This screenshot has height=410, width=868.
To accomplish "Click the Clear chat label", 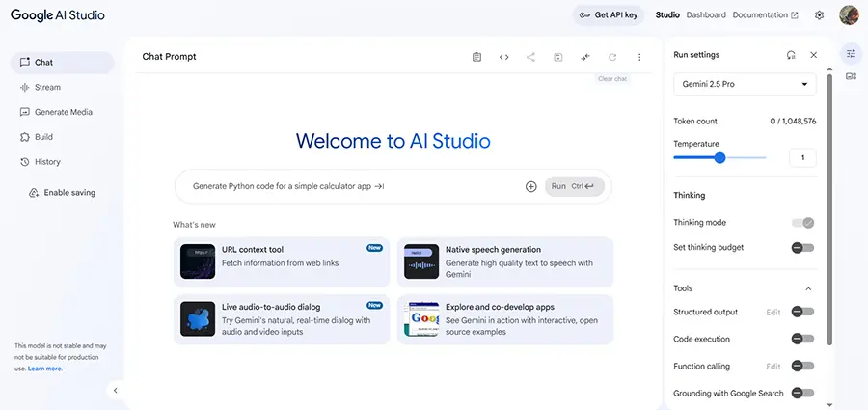I will (612, 79).
